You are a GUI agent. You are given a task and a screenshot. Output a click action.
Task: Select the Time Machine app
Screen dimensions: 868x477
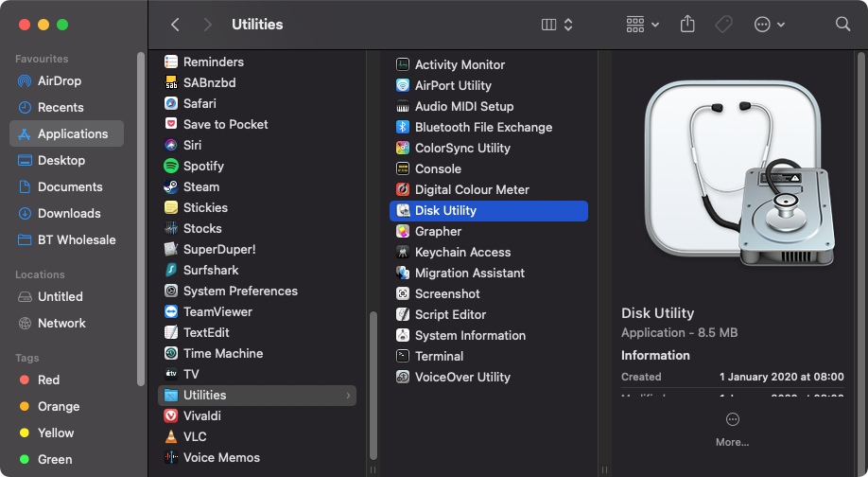coord(257,353)
